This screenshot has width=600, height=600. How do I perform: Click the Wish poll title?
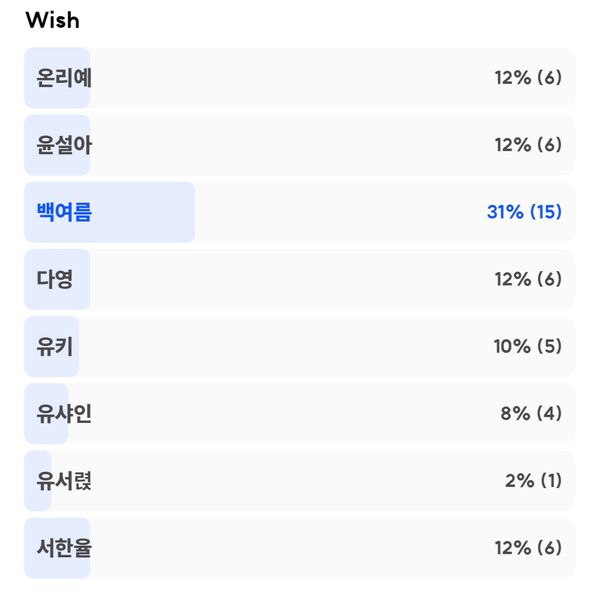pos(52,20)
